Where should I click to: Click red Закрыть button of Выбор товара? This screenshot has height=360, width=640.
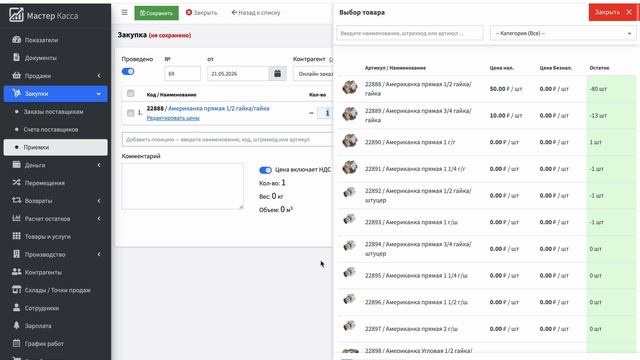point(613,12)
